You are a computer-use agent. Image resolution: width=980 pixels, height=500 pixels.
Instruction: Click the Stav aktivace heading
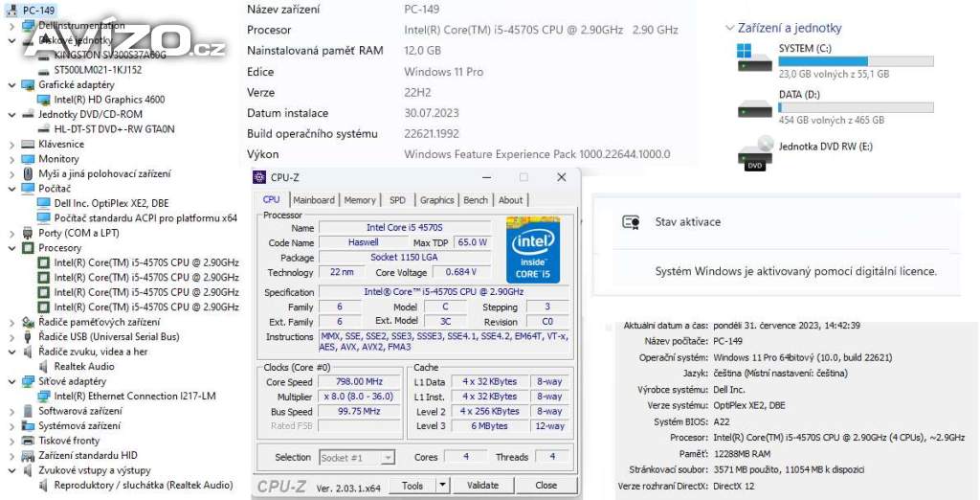tap(687, 222)
